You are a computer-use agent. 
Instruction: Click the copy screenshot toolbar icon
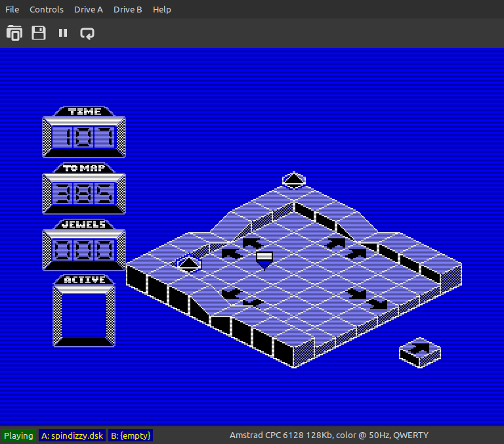(14, 33)
